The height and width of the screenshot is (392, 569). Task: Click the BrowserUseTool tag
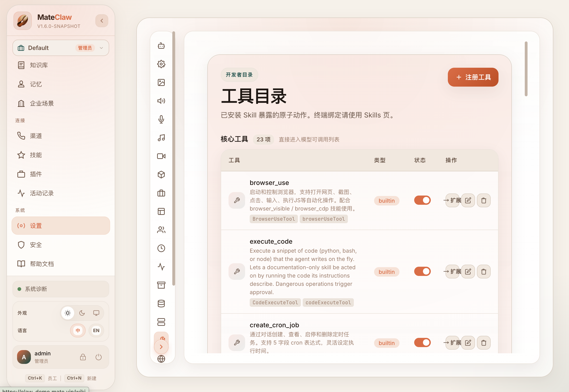[x=274, y=219]
